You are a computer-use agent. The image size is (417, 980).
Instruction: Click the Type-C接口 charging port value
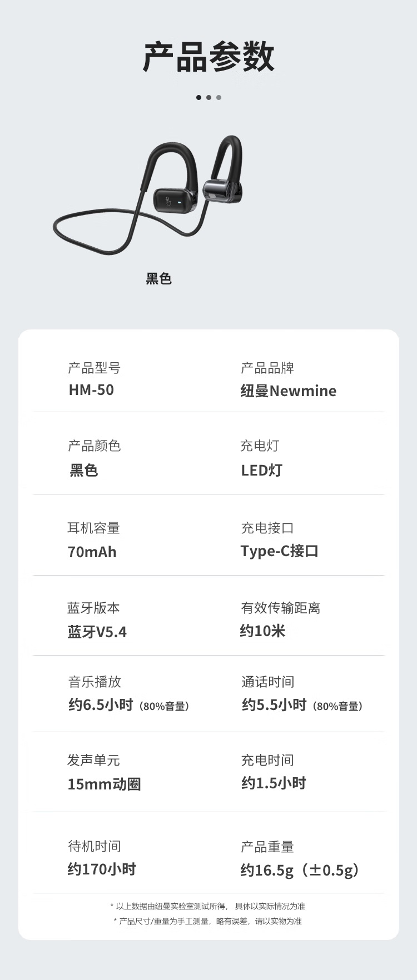click(279, 551)
